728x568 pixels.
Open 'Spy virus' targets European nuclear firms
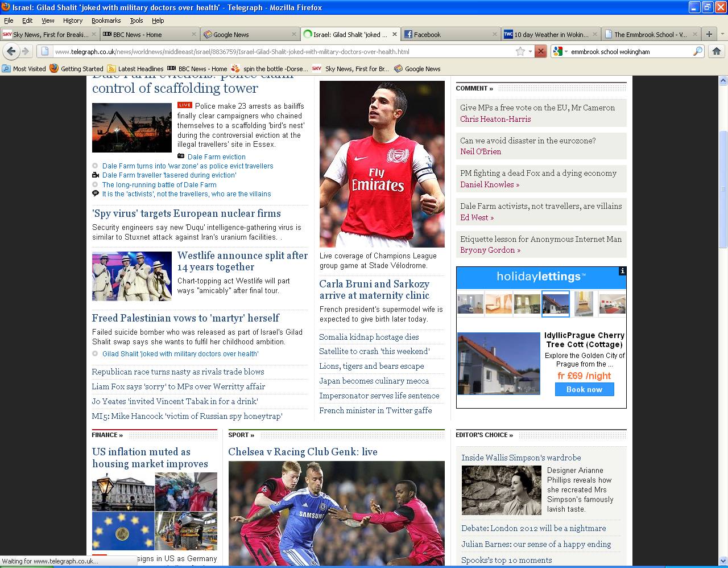[187, 213]
